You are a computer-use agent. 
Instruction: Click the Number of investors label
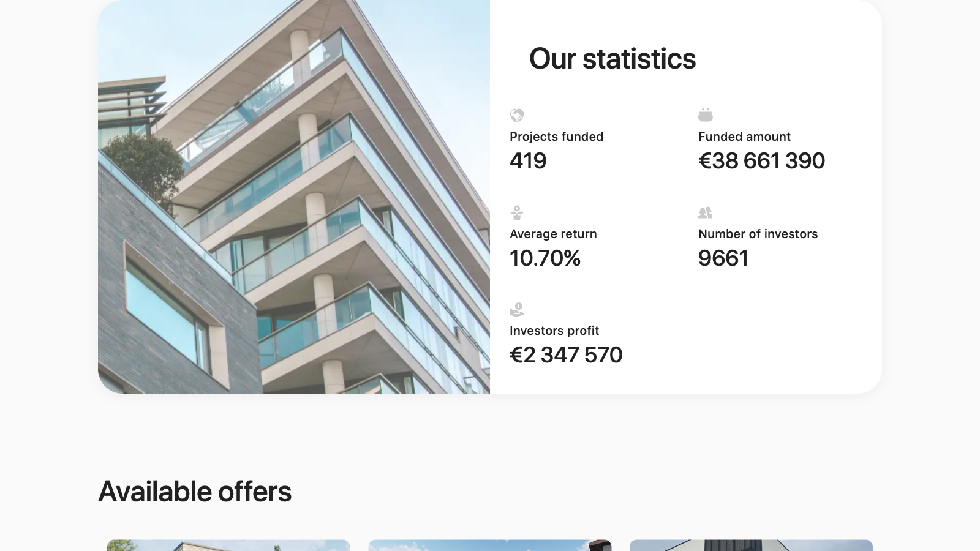(758, 233)
